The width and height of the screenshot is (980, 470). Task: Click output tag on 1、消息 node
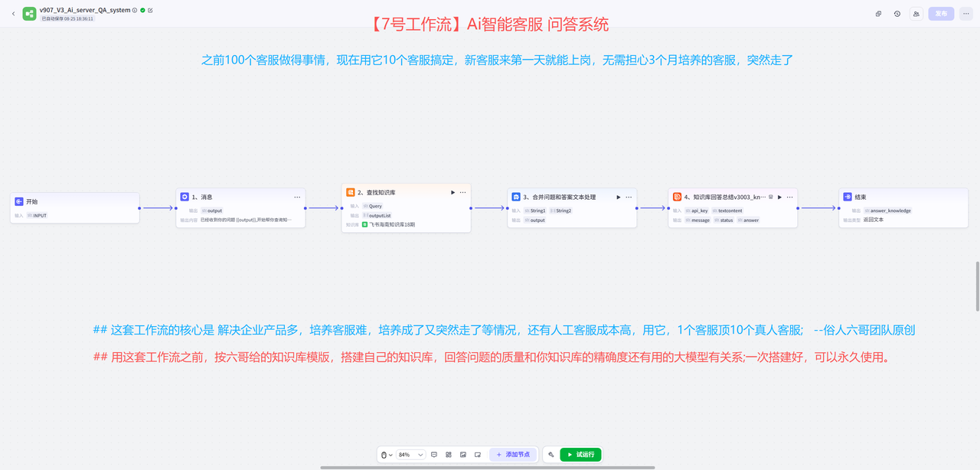pyautogui.click(x=212, y=211)
